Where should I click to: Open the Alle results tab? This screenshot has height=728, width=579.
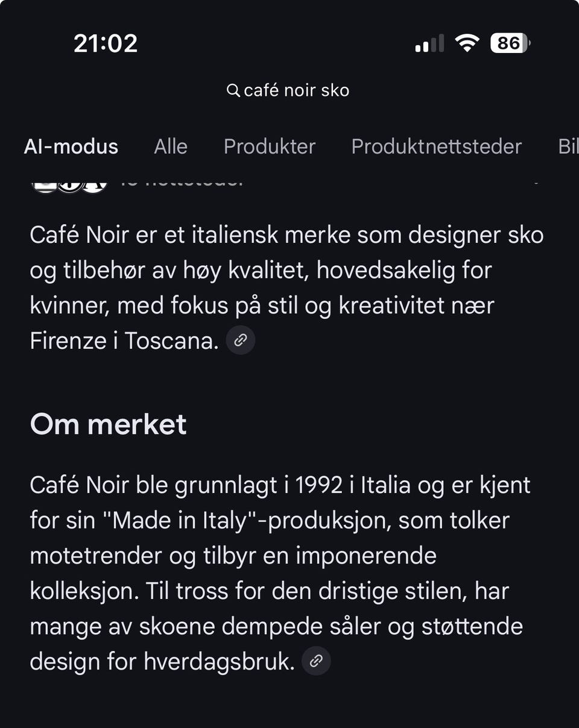pos(171,146)
